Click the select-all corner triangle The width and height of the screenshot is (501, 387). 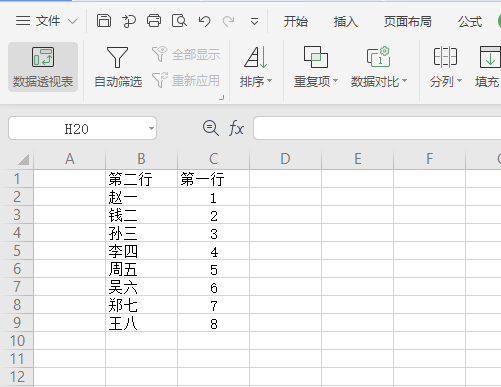click(x=23, y=159)
